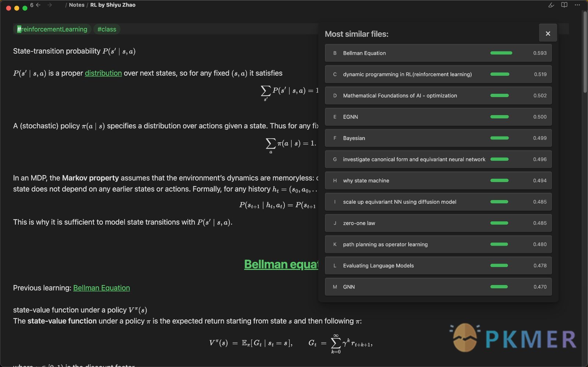This screenshot has height=367, width=588.
Task: Toggle edit mode with the pencil icon
Action: [551, 5]
